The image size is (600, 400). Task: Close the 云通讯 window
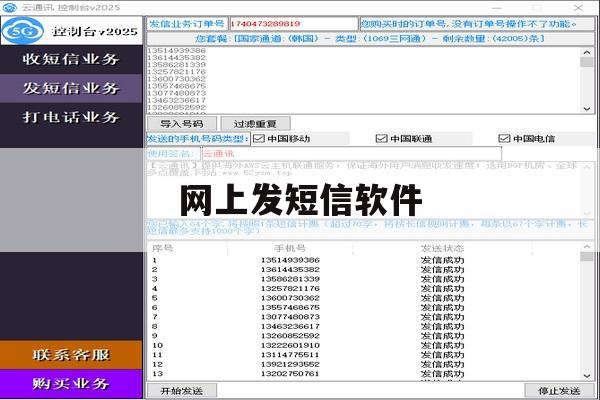pyautogui.click(x=578, y=8)
